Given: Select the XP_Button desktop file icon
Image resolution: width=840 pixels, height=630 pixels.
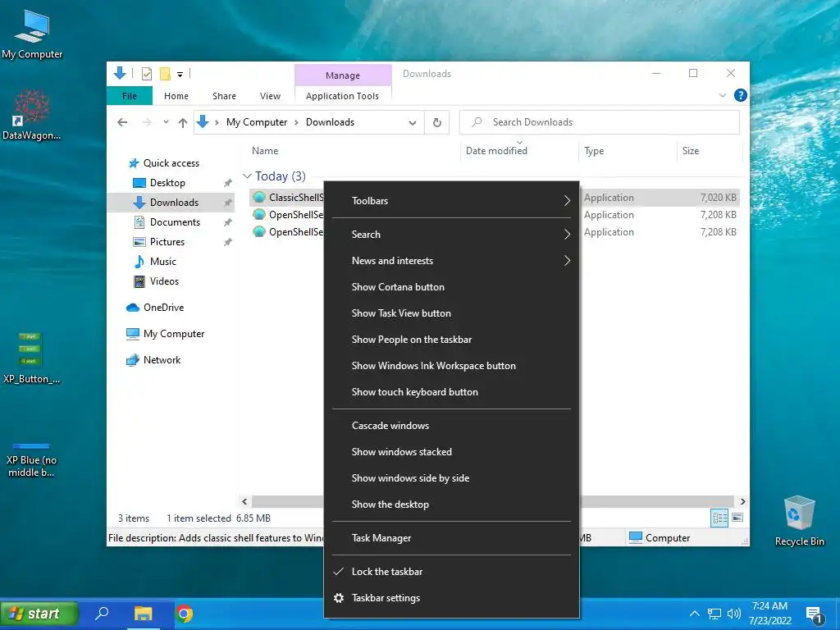Looking at the screenshot, I should (x=31, y=358).
